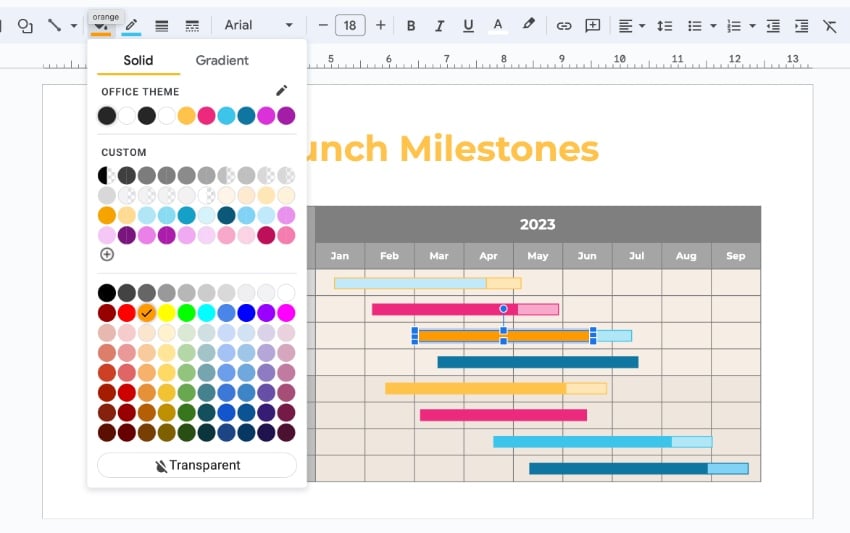Decrease font size with minus button
The width and height of the screenshot is (850, 533).
323,25
